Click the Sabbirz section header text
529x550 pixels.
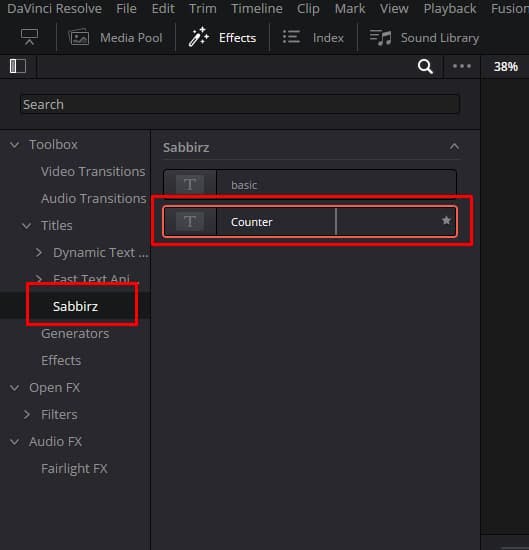click(186, 147)
